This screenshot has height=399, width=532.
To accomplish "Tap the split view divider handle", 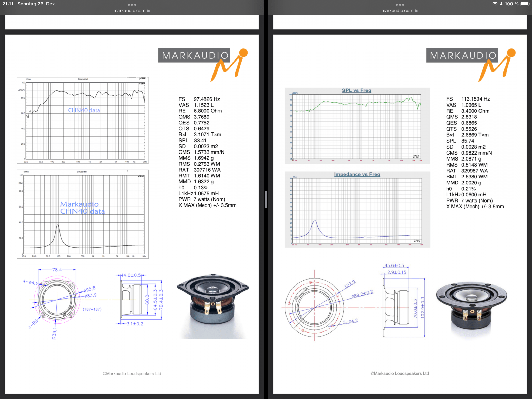I will (266, 199).
